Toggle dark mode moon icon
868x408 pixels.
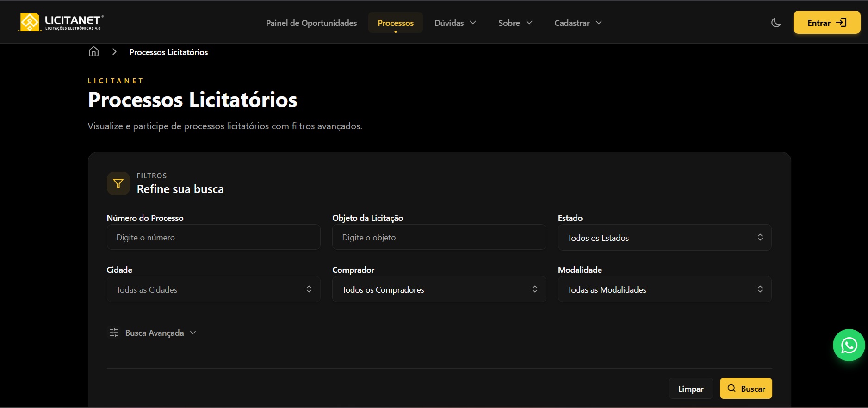click(x=776, y=23)
